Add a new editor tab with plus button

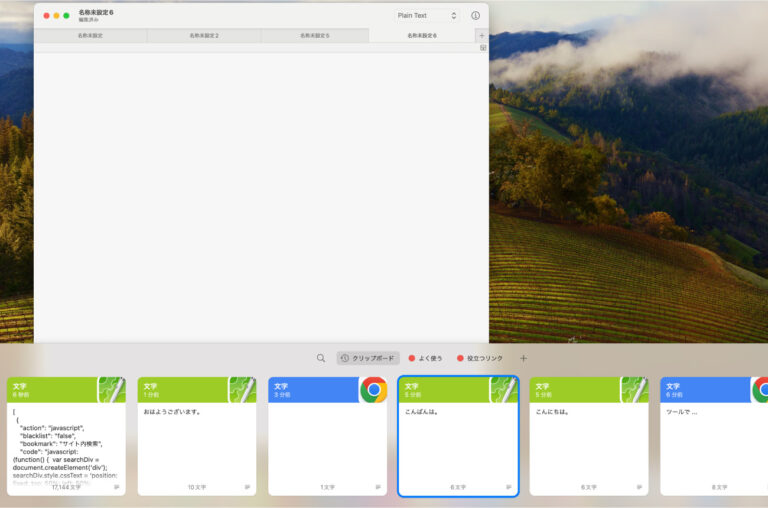point(481,35)
